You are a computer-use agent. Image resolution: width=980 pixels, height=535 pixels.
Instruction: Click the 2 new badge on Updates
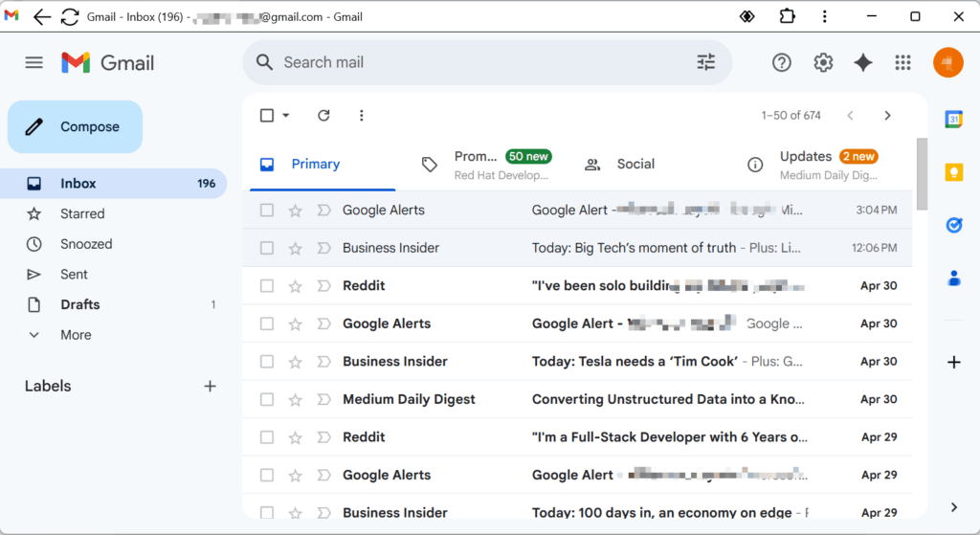pos(858,156)
